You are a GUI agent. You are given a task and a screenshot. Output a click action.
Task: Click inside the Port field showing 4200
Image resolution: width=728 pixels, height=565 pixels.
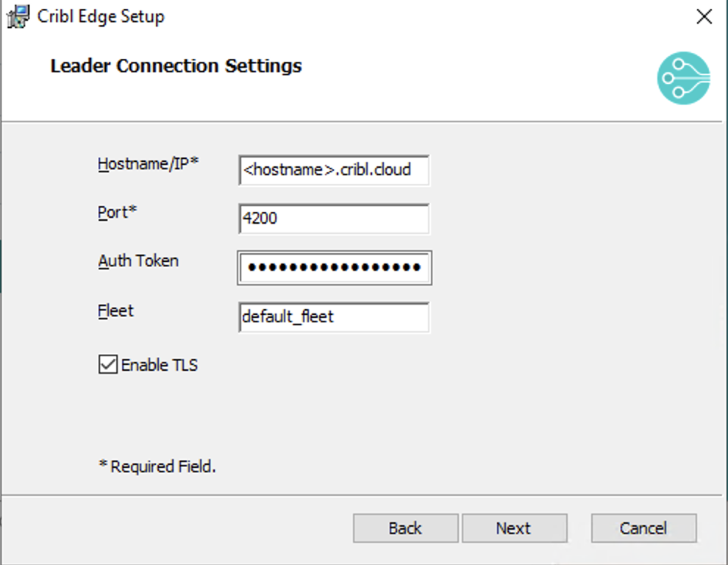[335, 218]
